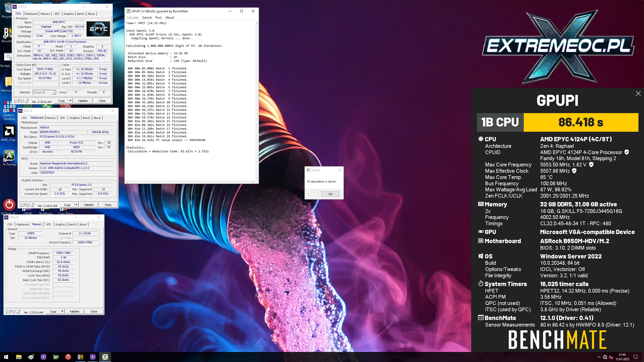Click Validate in top CPU-Z window
The image size is (644, 362).
(83, 101)
